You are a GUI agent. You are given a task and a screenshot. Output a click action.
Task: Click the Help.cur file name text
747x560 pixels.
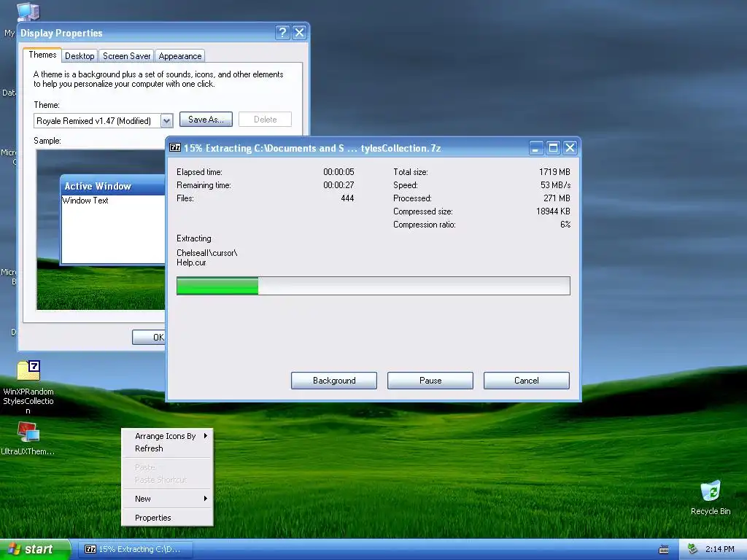(x=192, y=262)
